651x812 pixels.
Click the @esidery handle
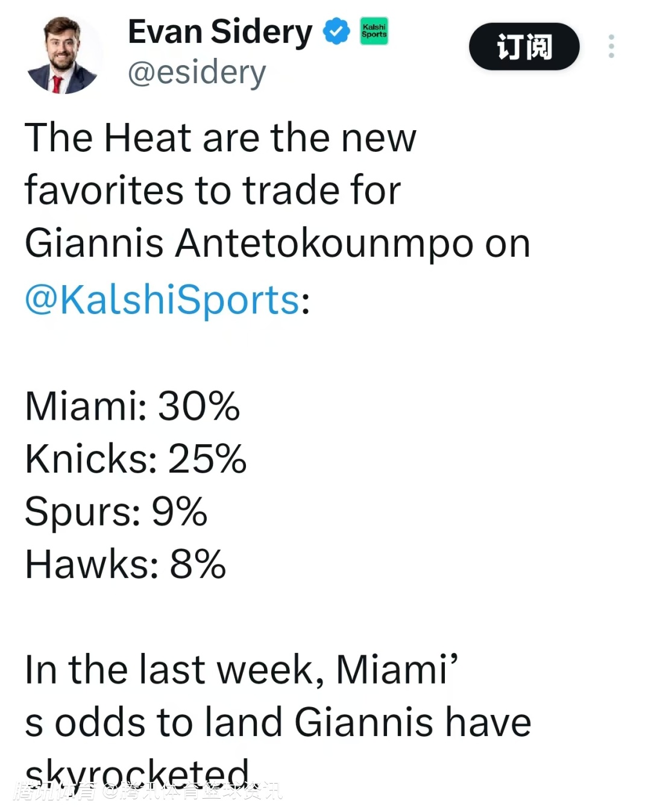[197, 73]
